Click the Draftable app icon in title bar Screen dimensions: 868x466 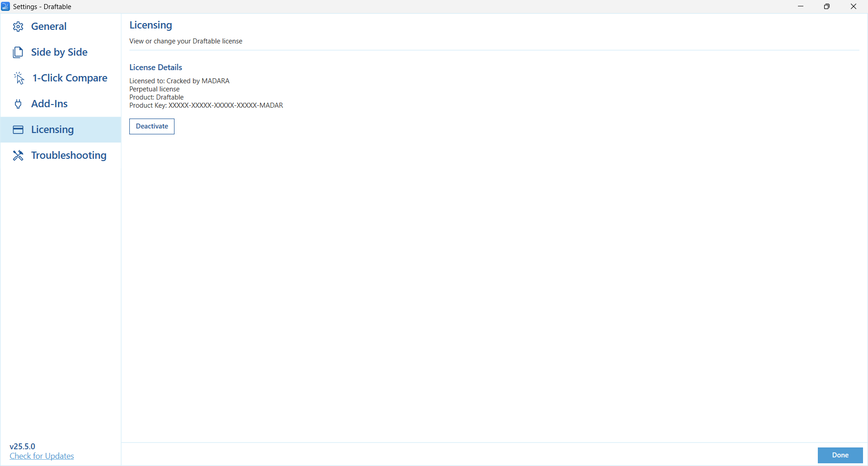click(5, 6)
